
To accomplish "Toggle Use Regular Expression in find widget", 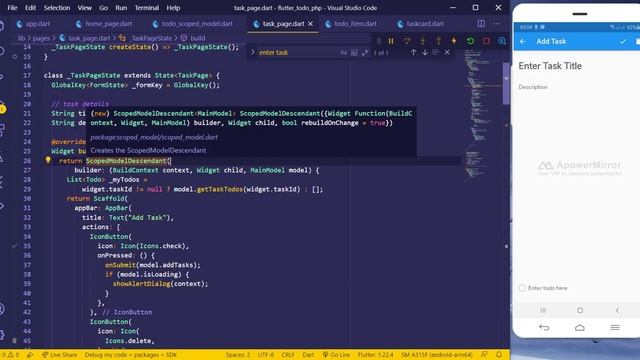I will tap(364, 52).
